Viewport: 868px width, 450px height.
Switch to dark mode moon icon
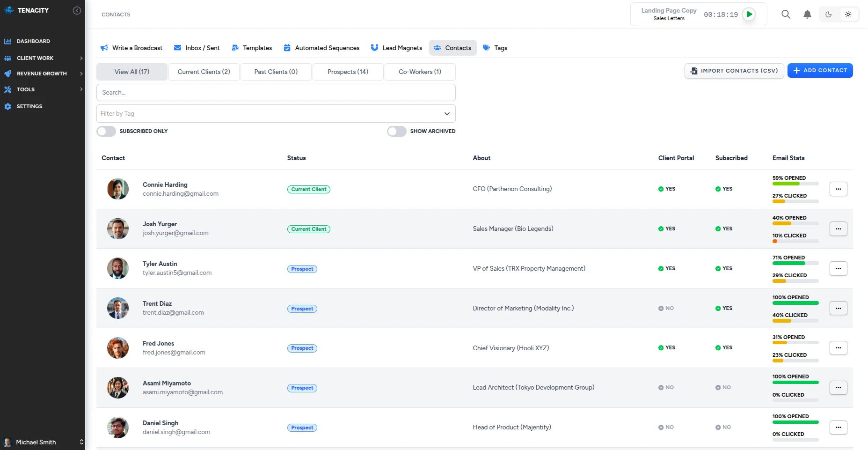click(x=828, y=15)
